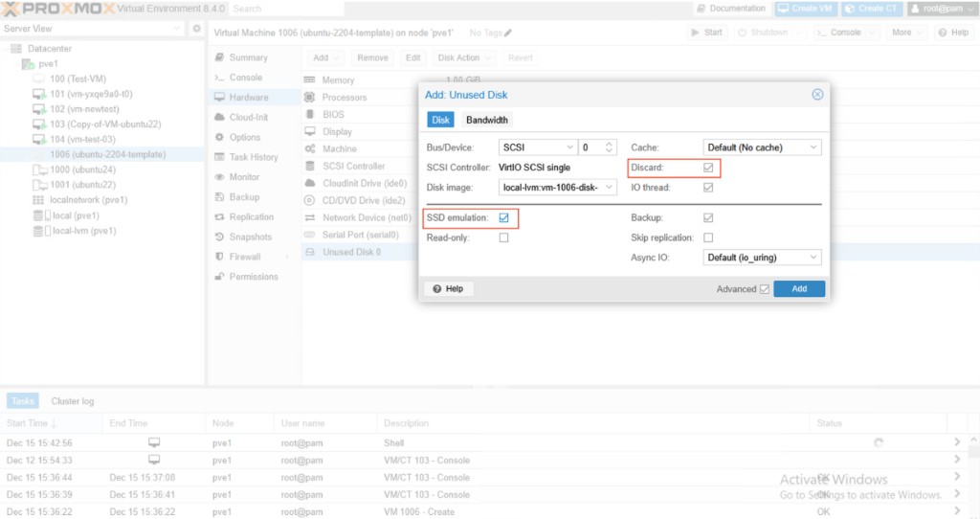Toggle the IO thread checkbox

point(708,188)
